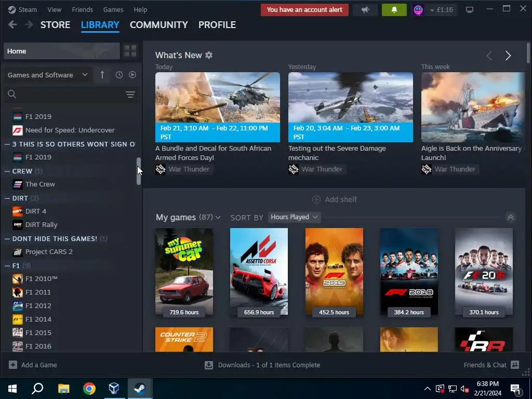This screenshot has height=399, width=532.
Task: Switch to the PROFILE tab
Action: pos(217,25)
